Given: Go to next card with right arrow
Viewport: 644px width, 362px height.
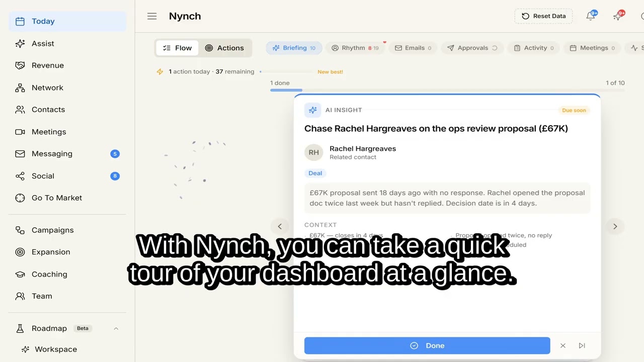Looking at the screenshot, I should 615,226.
